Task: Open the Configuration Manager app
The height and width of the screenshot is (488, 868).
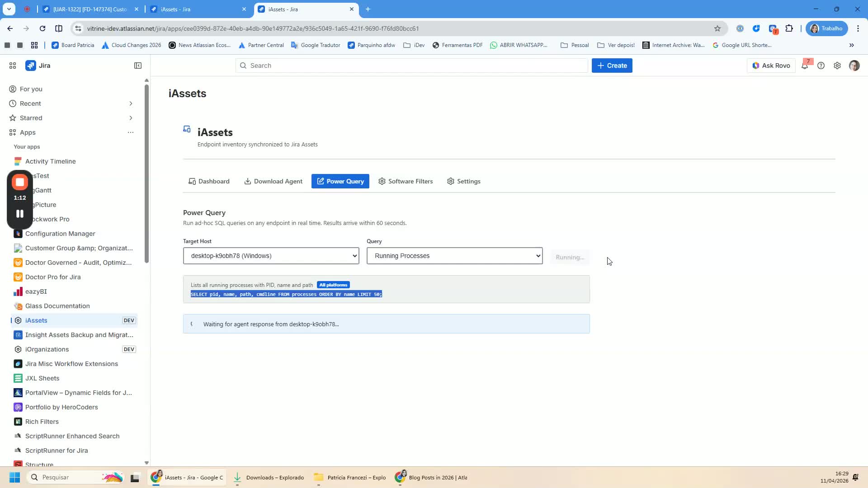Action: click(60, 234)
